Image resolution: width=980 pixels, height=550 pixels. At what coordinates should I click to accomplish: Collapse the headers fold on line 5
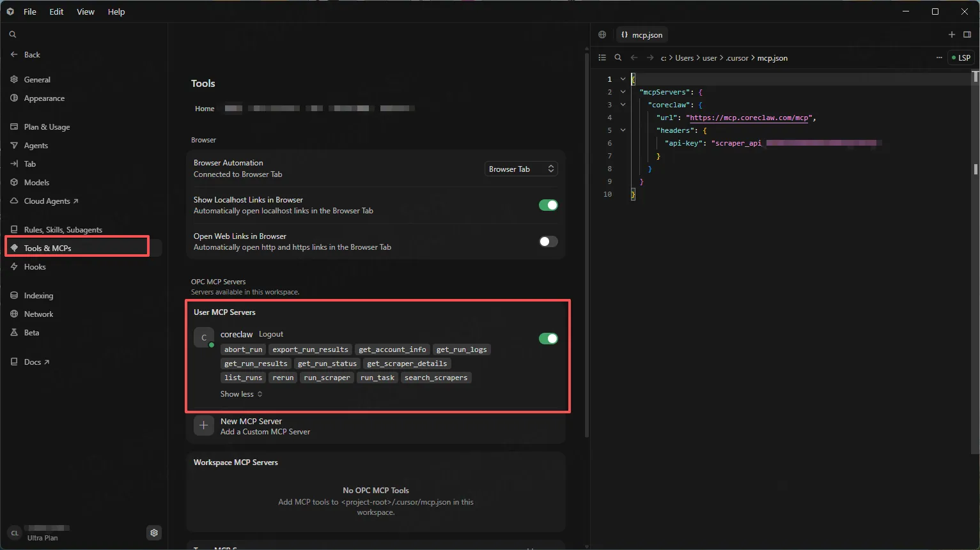623,130
